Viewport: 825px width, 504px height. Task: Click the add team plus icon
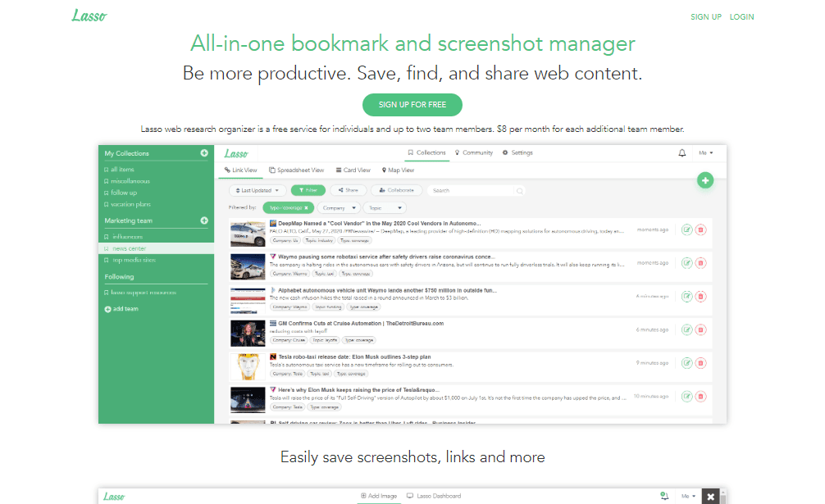click(108, 309)
